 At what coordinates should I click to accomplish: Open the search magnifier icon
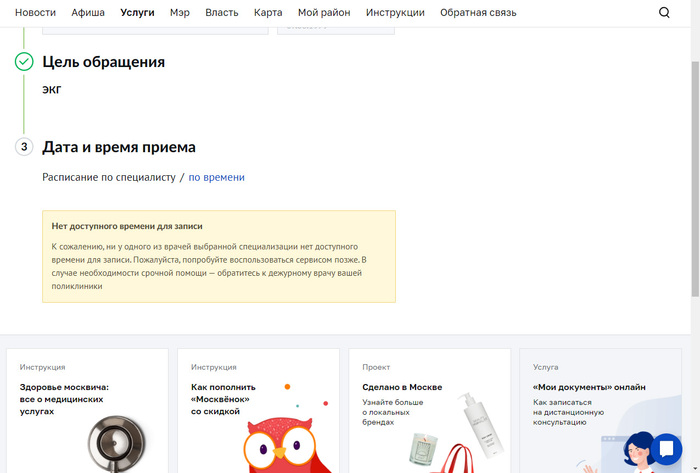664,13
